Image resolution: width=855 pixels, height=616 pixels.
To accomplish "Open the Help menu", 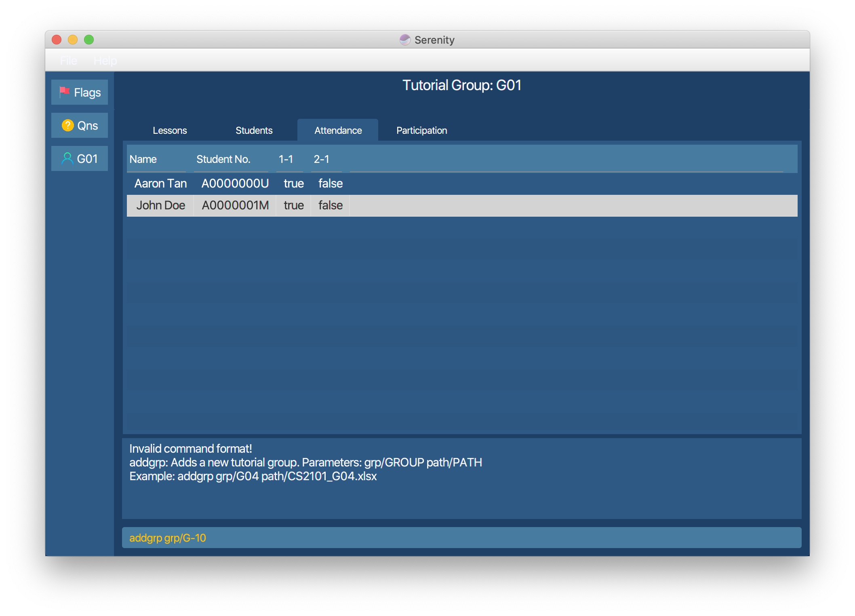I will (x=105, y=61).
